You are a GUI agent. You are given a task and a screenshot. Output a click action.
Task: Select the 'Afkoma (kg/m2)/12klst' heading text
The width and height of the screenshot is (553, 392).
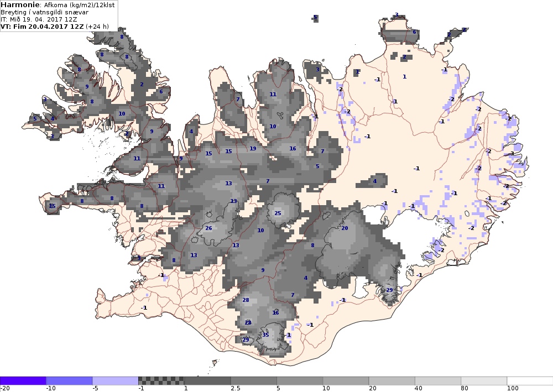click(79, 6)
